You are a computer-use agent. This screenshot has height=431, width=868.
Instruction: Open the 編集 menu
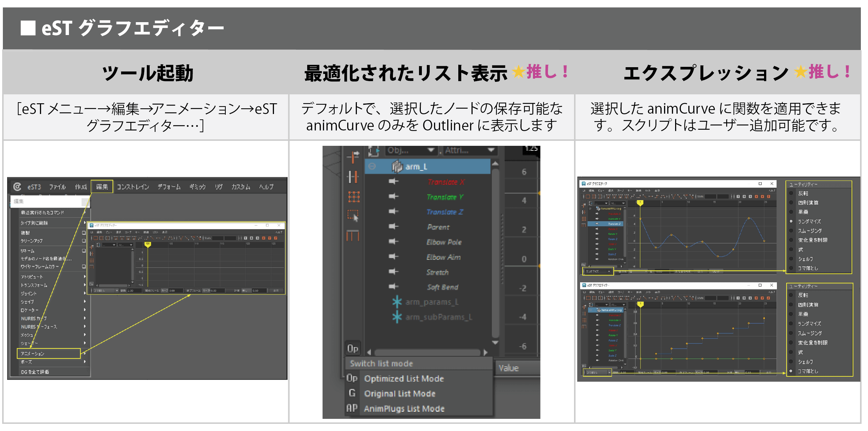(x=102, y=187)
